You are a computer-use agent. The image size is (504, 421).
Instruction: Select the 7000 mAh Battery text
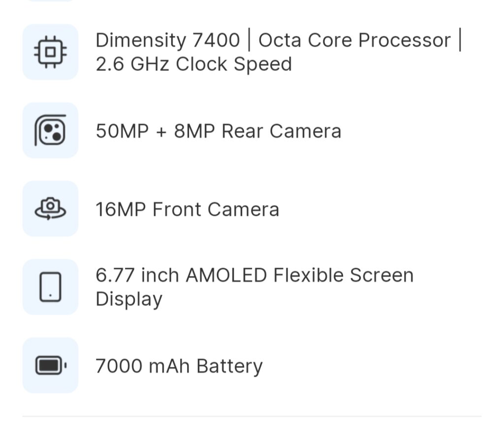[x=178, y=365]
